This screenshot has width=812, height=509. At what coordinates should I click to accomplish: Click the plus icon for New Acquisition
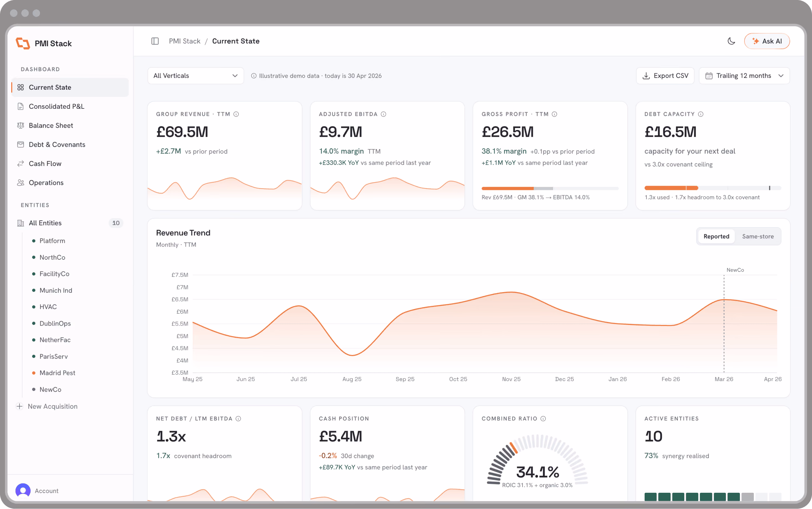coord(19,406)
